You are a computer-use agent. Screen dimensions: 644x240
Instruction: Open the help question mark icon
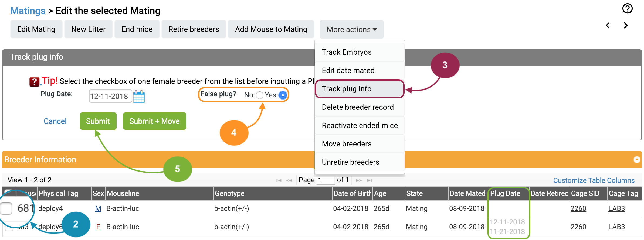[x=627, y=8]
